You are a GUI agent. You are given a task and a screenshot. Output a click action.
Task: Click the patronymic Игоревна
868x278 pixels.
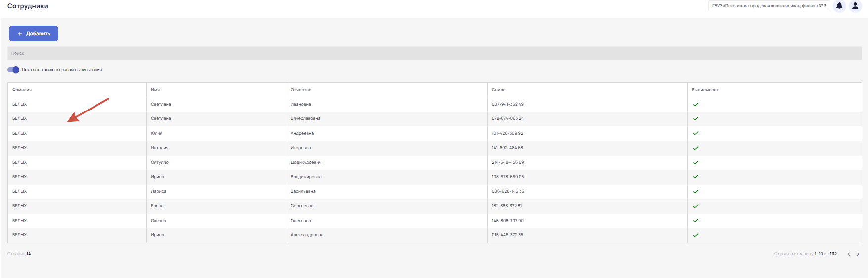(x=300, y=148)
